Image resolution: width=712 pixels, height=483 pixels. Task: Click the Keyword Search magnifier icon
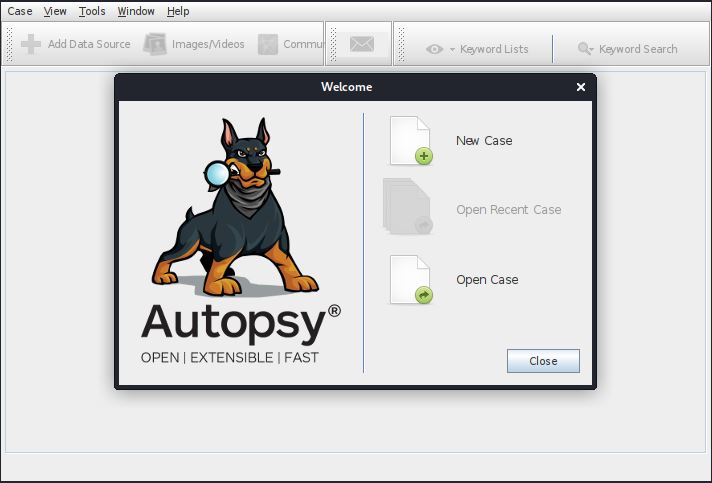[x=585, y=49]
